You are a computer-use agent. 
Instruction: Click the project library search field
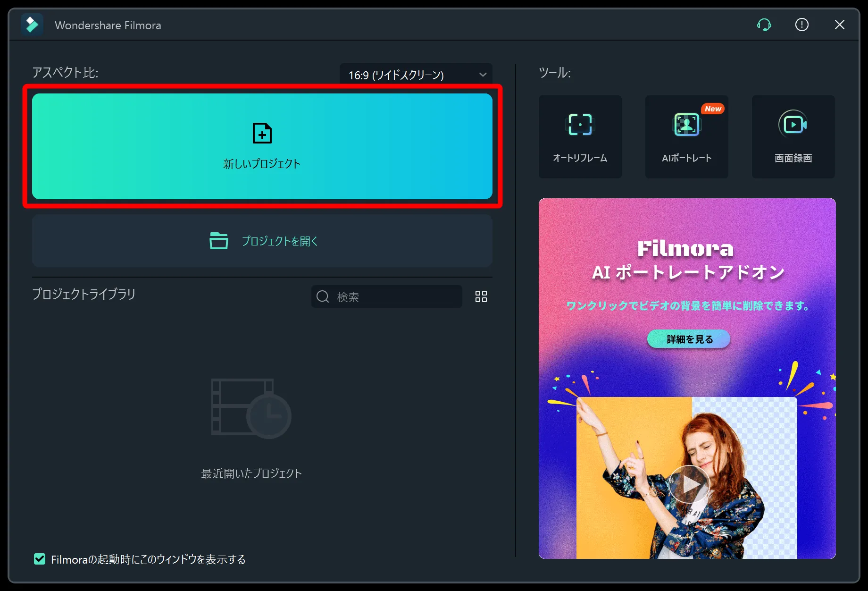point(387,296)
